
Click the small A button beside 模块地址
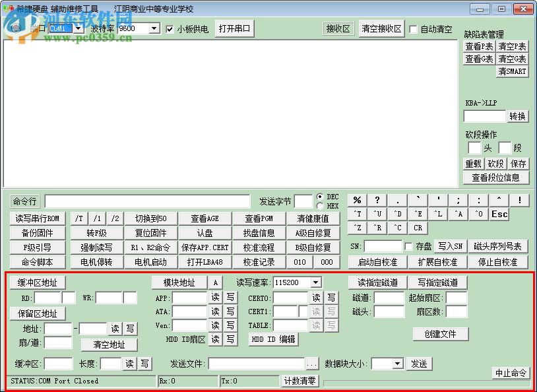pyautogui.click(x=216, y=282)
